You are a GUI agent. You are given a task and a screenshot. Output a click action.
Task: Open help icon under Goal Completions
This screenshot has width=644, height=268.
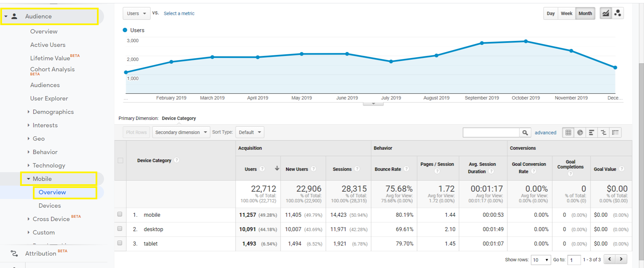click(x=571, y=174)
